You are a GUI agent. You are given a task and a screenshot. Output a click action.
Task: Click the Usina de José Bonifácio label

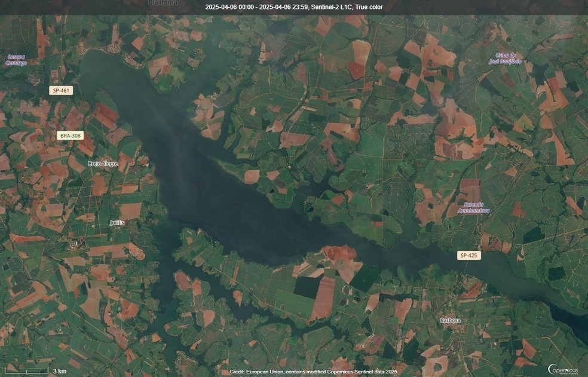pyautogui.click(x=505, y=59)
